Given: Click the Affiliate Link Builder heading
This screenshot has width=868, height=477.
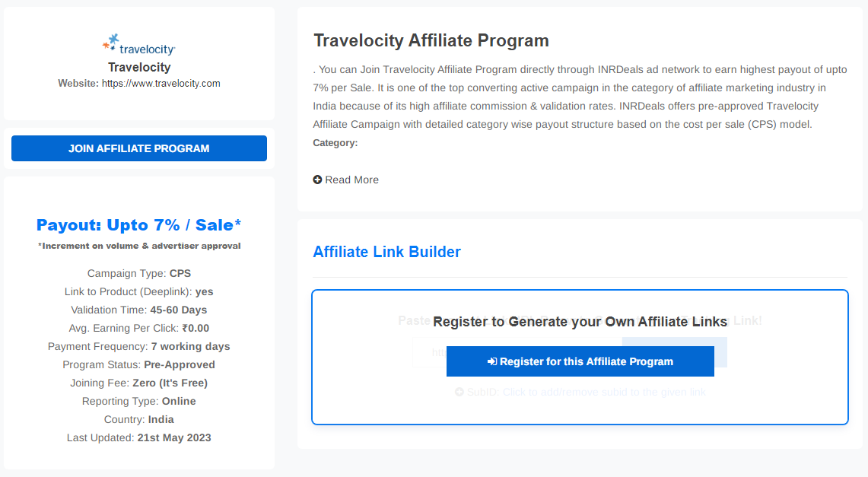Looking at the screenshot, I should point(387,252).
